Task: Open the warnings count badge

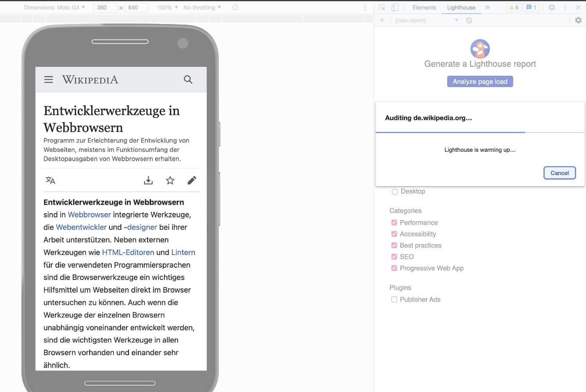Action: [x=514, y=8]
